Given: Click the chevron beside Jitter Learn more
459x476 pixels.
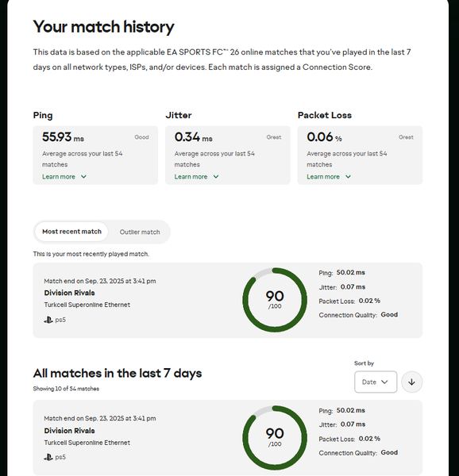Looking at the screenshot, I should tap(216, 177).
